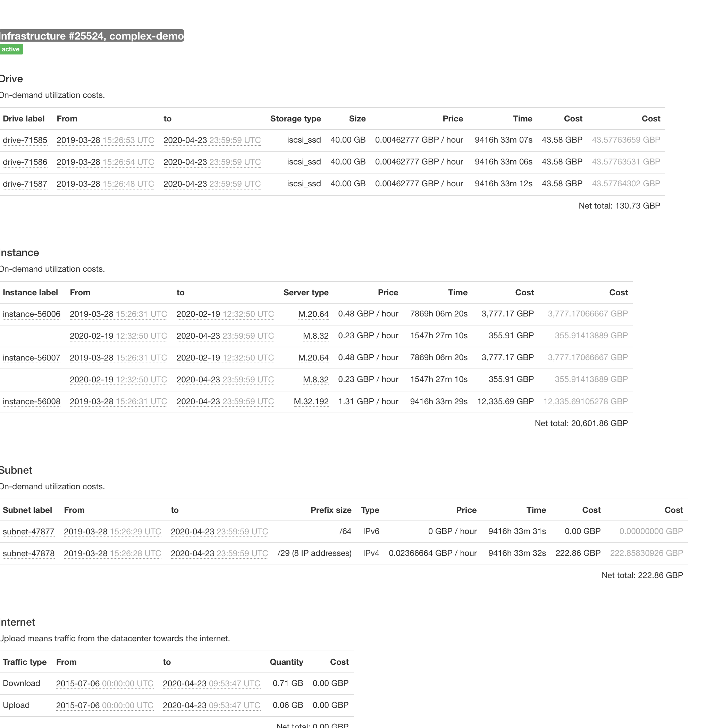Click the Traffic type column header
This screenshot has height=728, width=724.
click(x=25, y=662)
